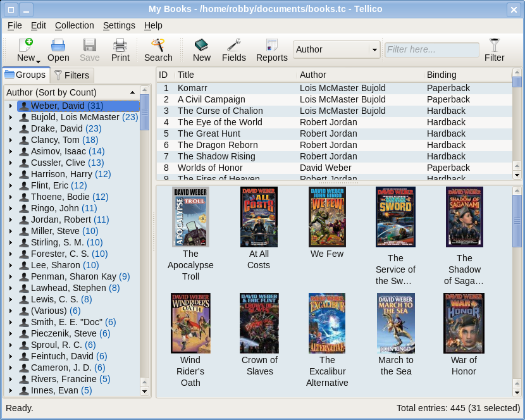
Task: Expand the Lewis, C. S. group
Action: (11, 300)
